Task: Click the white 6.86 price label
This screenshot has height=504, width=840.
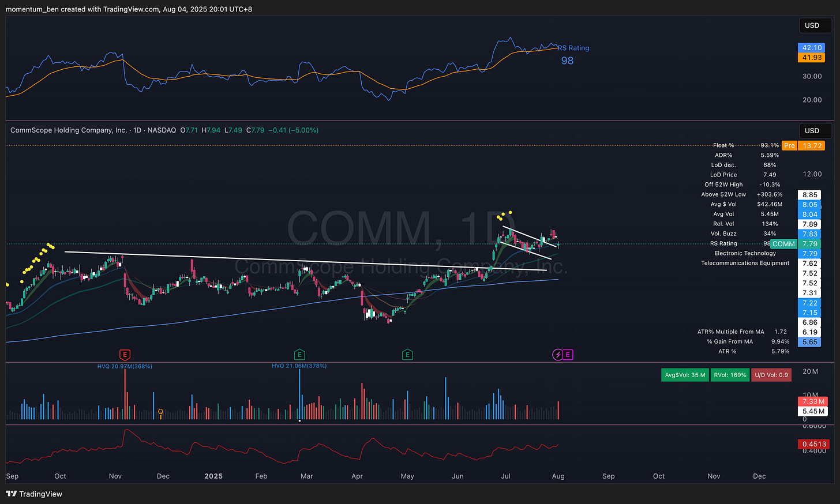Action: [809, 322]
